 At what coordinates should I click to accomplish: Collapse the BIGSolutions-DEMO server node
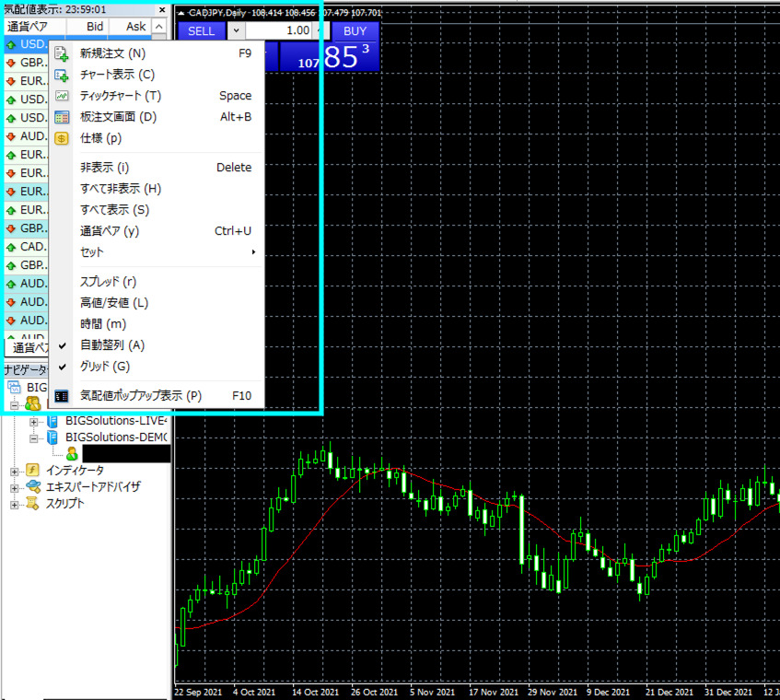click(x=34, y=437)
